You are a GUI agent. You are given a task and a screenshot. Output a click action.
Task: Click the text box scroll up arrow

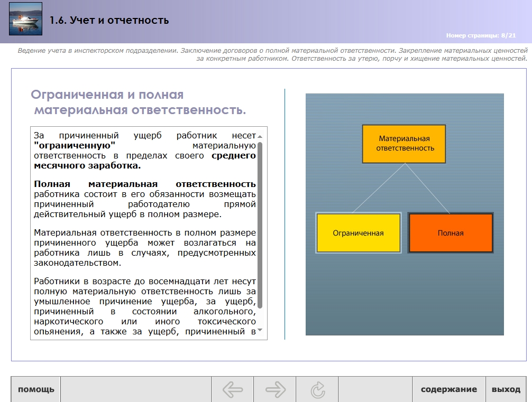(260, 136)
